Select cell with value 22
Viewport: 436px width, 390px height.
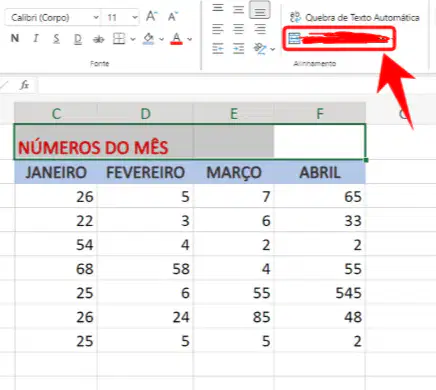[x=56, y=220]
